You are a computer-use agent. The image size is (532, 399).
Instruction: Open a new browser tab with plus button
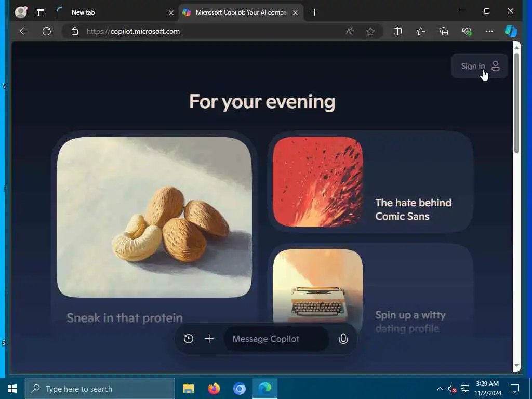pos(314,12)
